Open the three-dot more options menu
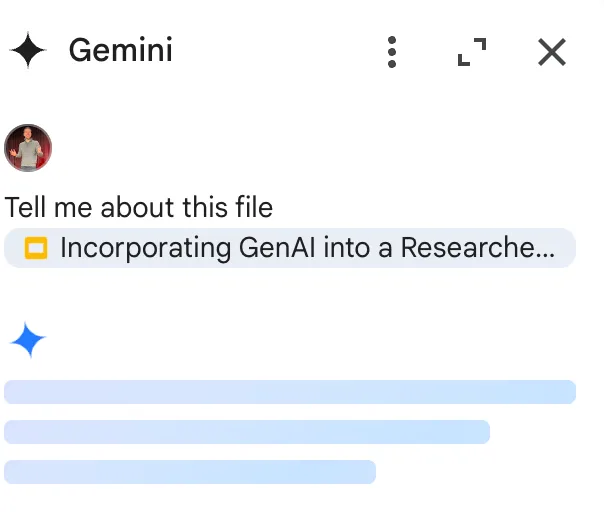 tap(392, 51)
